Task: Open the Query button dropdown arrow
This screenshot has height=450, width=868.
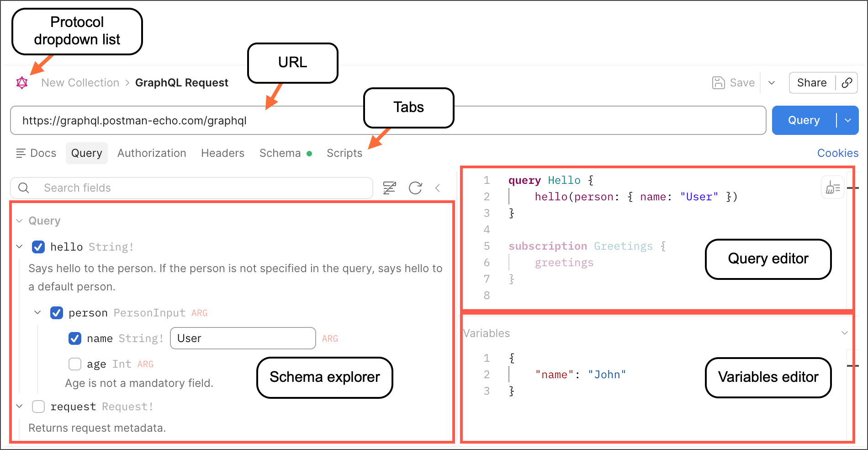Action: click(848, 120)
